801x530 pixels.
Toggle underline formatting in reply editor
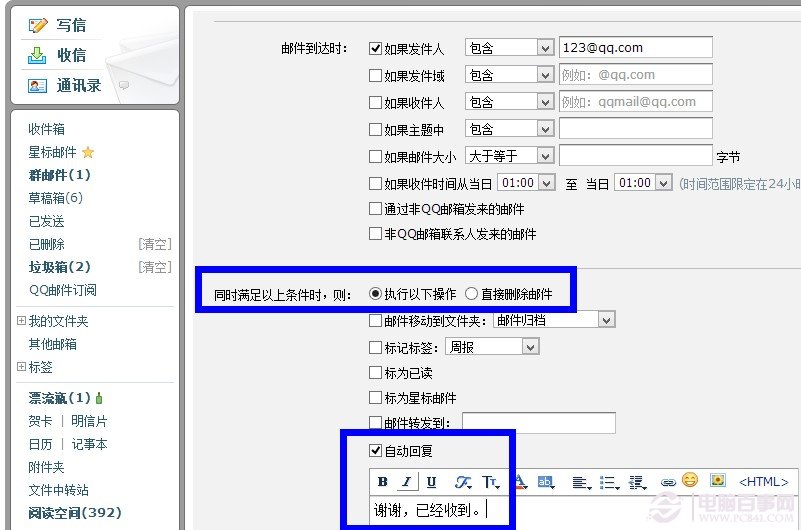431,481
